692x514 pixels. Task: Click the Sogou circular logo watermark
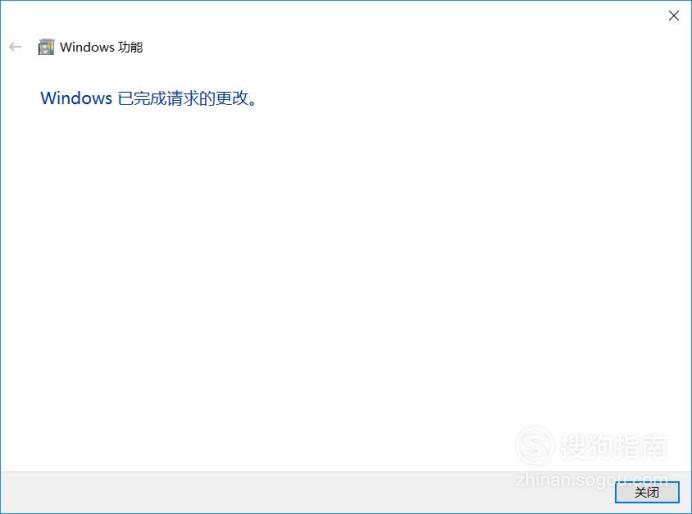535,445
